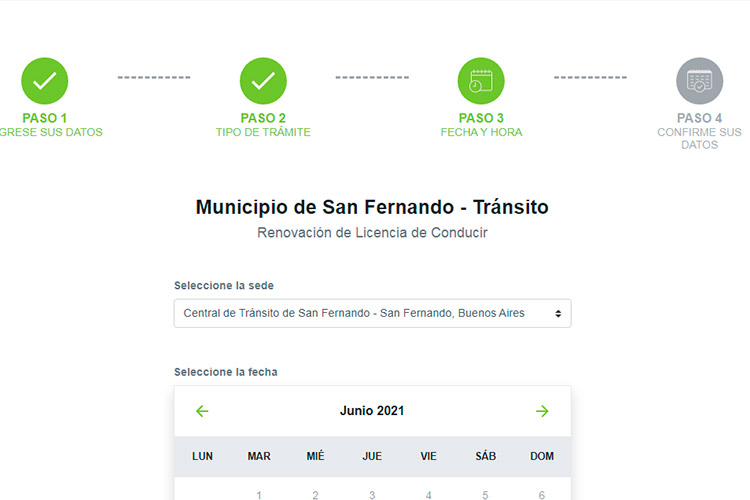
Task: Advance to next month with right arrow
Action: pos(542,411)
